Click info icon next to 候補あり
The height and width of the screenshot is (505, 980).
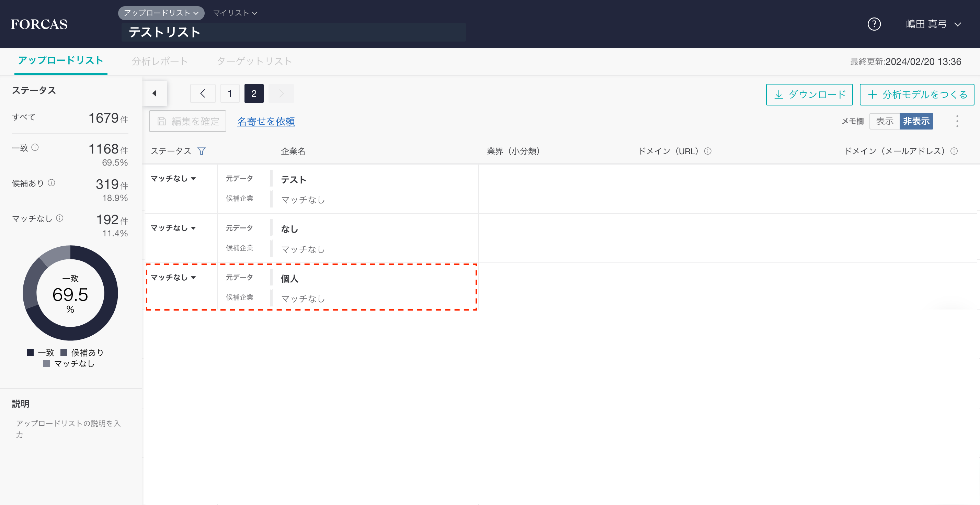(52, 183)
